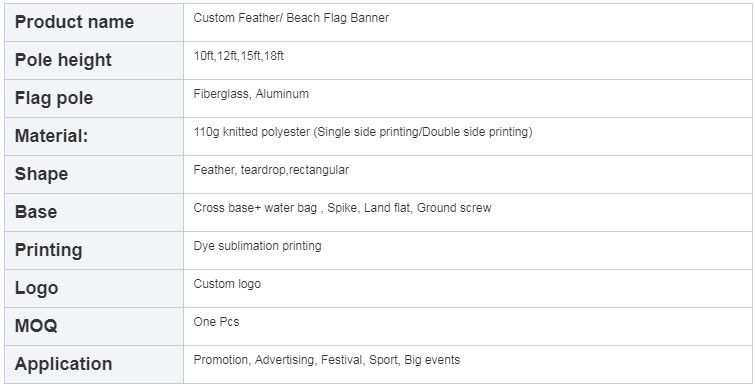Click the Material: label

52,136
